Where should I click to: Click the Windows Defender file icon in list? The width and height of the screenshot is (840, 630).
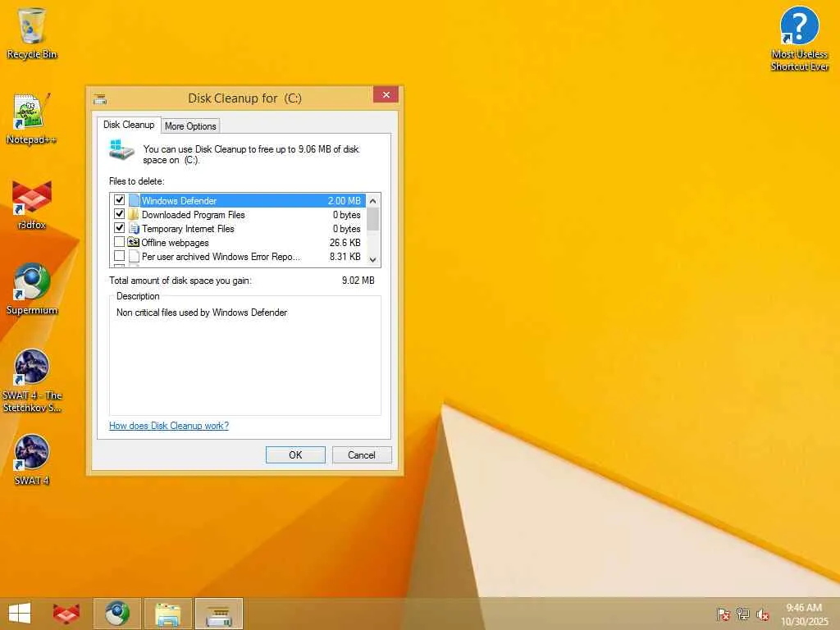coord(134,200)
